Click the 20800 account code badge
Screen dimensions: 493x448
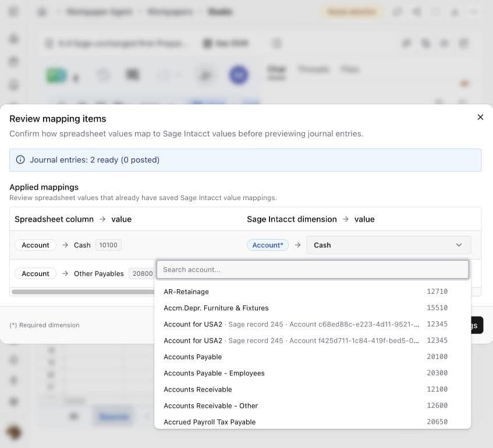pos(142,273)
